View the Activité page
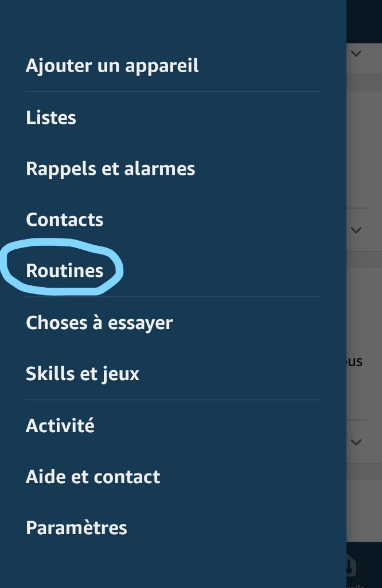The width and height of the screenshot is (382, 588). (x=60, y=425)
